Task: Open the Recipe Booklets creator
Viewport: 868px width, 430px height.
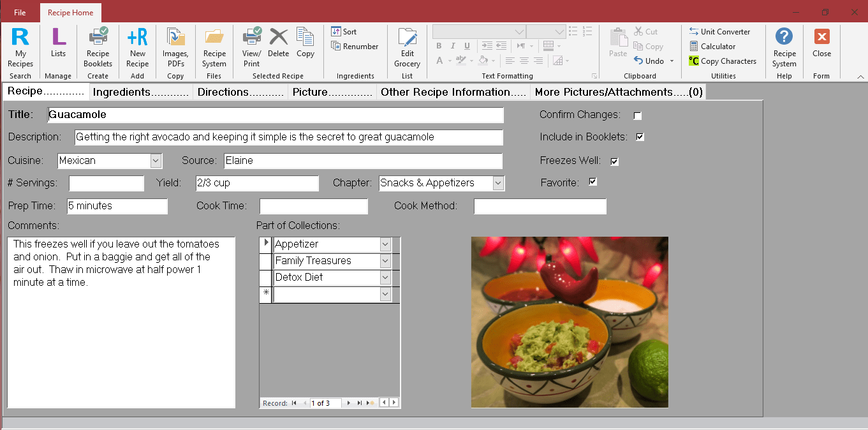Action: (x=98, y=48)
